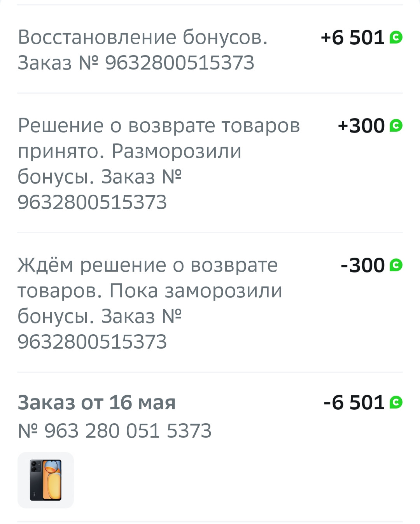Tap the +6 501 bonus amount
Screen dimensions: 420x524
pyautogui.click(x=352, y=38)
